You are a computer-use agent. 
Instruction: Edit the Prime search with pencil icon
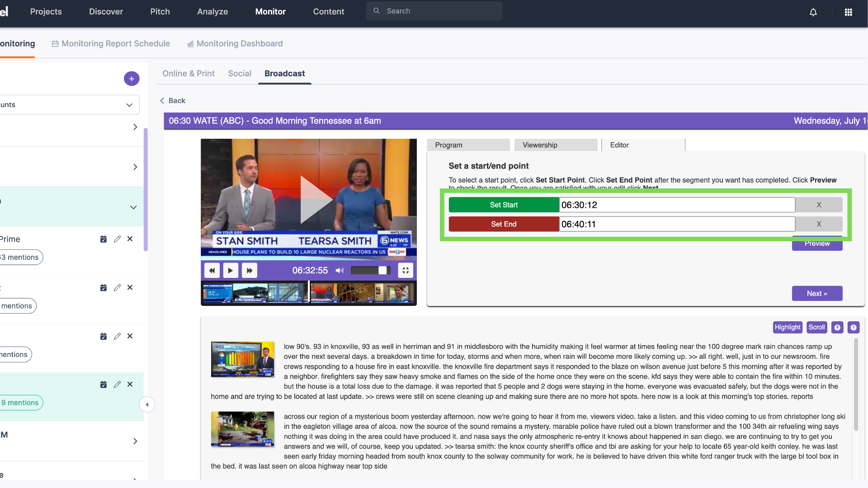pyautogui.click(x=117, y=239)
